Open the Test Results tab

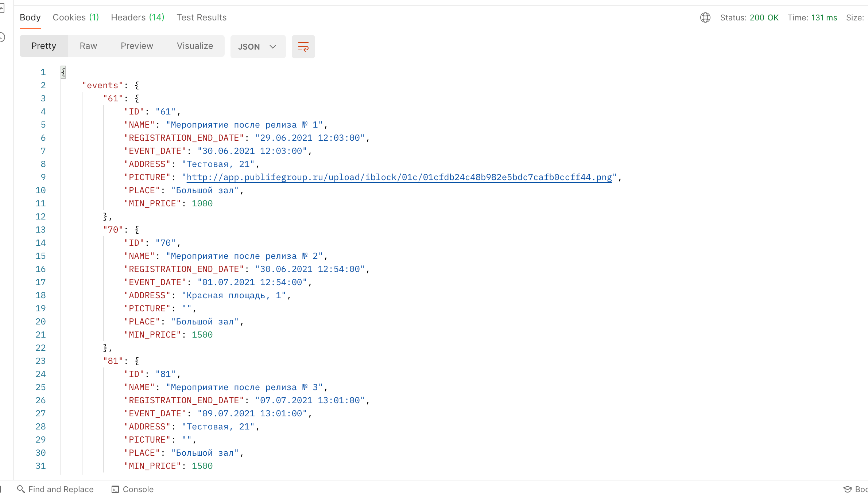tap(201, 17)
